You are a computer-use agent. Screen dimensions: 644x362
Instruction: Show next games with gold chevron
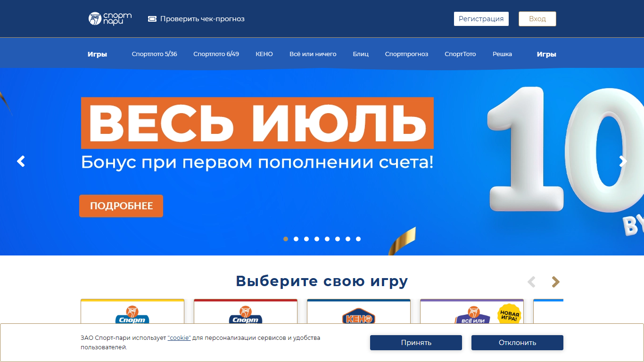(556, 282)
